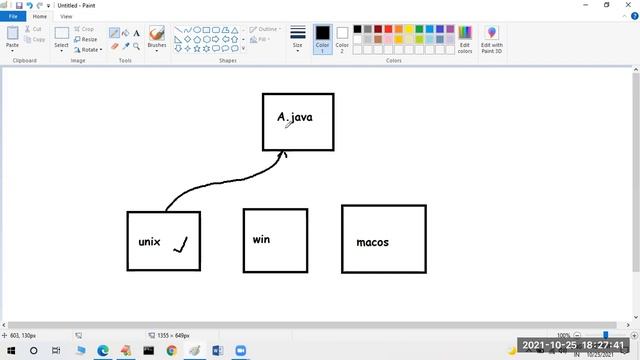
Task: Choose the Line shape
Action: 178,30
